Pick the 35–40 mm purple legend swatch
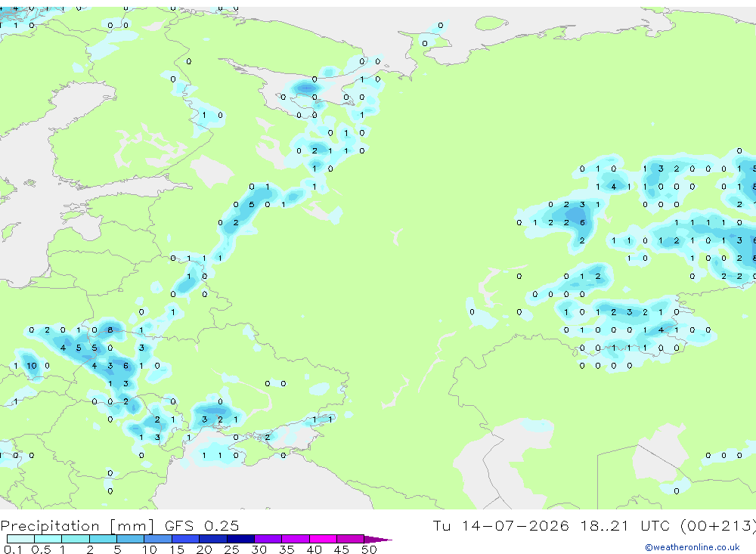Viewport: 756px width, 554px height. pos(296,539)
